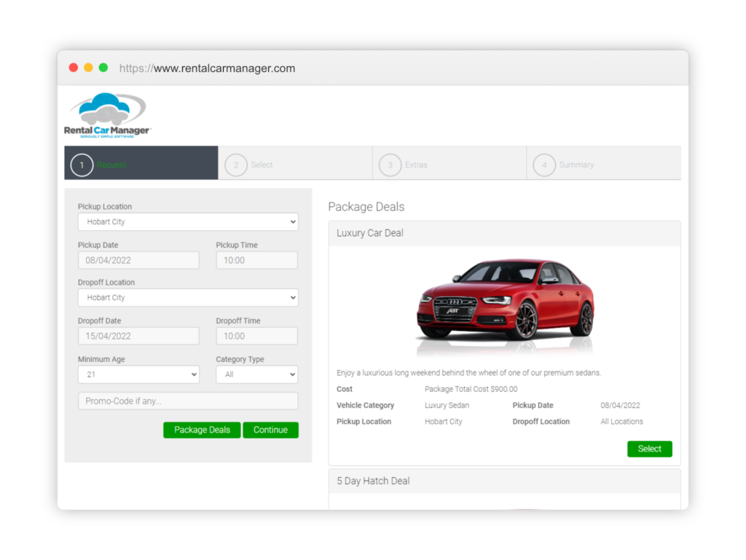This screenshot has width=746, height=560.
Task: Open the Dropoff Location dropdown
Action: click(x=188, y=298)
